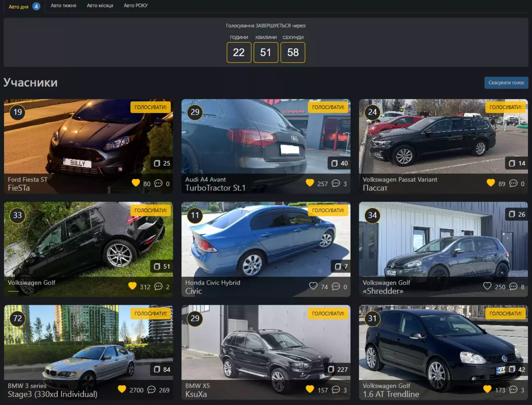Vote for Volkswagen Golf 1.6 AT Trendline
This screenshot has width=532, height=405.
click(505, 313)
